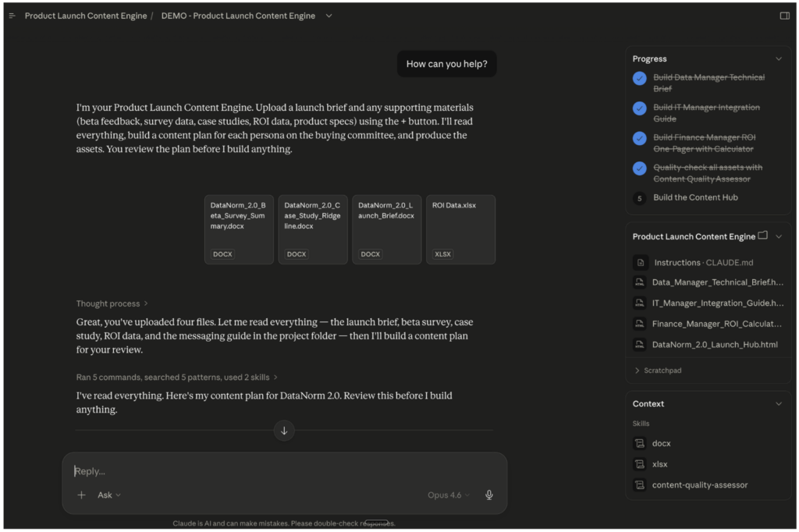This screenshot has height=532, width=799.
Task: Click Build Finance Manager ROI One-Pager step text
Action: point(705,144)
